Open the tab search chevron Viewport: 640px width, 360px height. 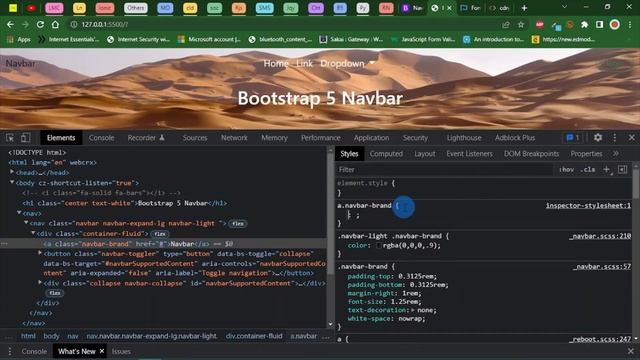coord(564,7)
